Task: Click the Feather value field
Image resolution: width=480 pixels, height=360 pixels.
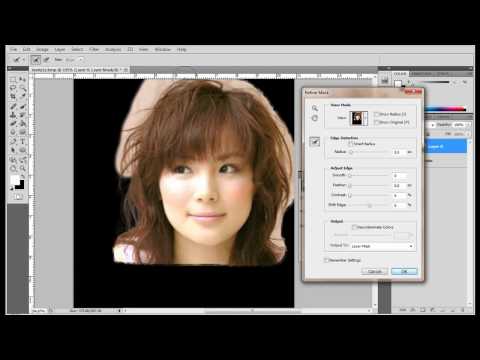Action: click(x=399, y=185)
